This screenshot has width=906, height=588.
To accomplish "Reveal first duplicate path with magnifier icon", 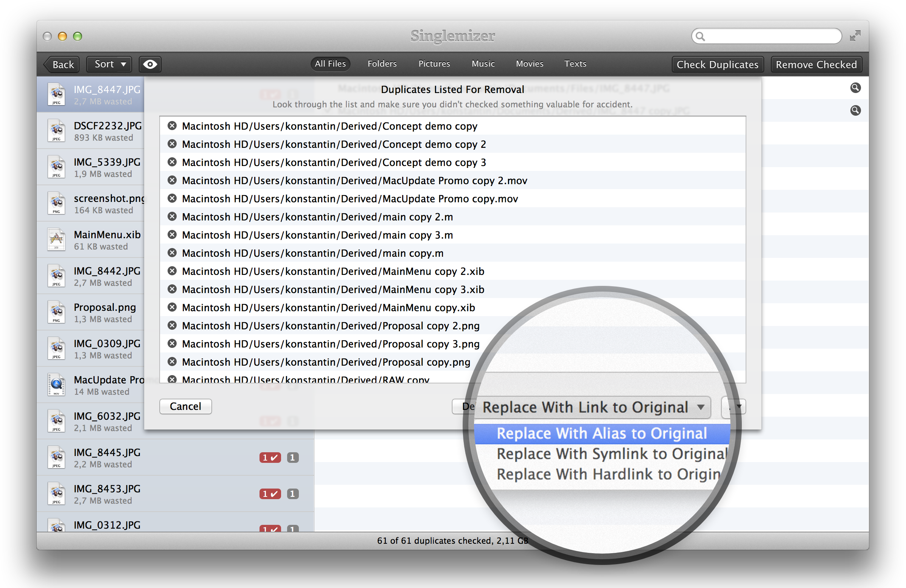I will 855,88.
